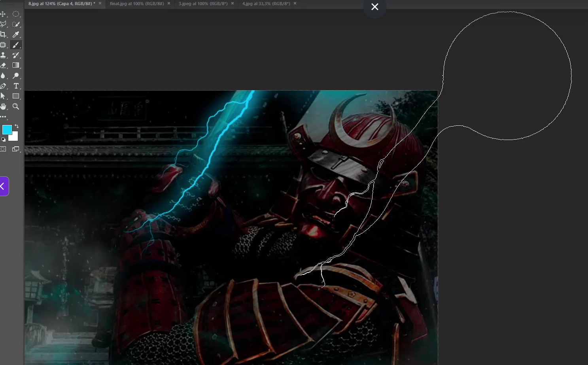Select the Dodge tool
The height and width of the screenshot is (365, 588).
pyautogui.click(x=16, y=76)
